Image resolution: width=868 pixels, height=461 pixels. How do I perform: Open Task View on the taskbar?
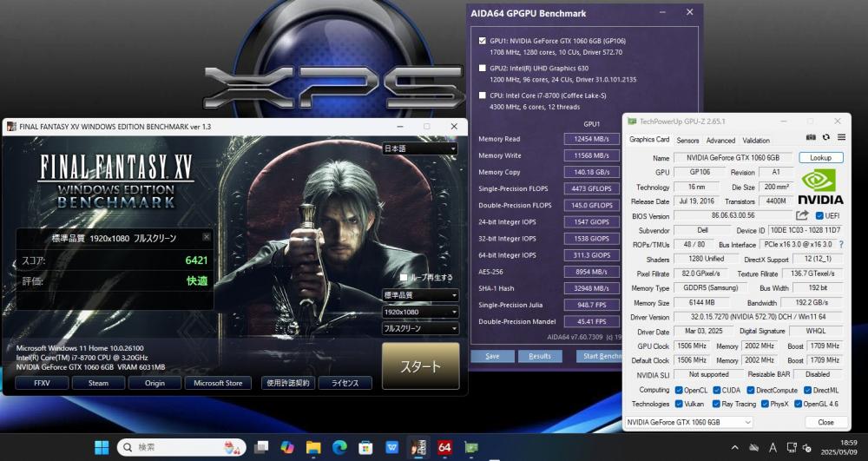point(260,447)
